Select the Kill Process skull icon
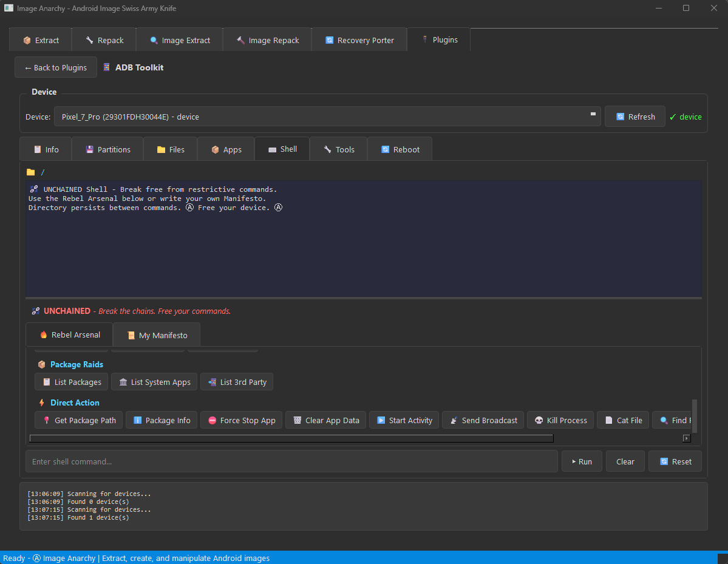This screenshot has width=728, height=564. (539, 420)
